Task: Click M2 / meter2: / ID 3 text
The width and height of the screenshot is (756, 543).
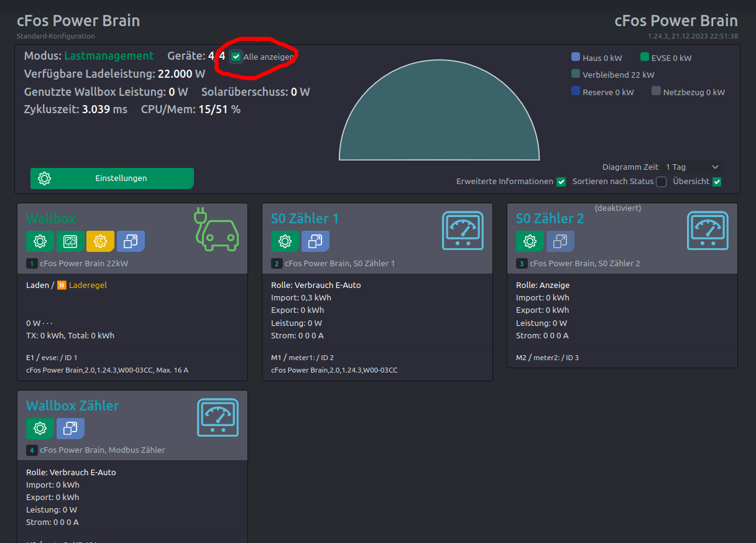Action: click(x=548, y=358)
